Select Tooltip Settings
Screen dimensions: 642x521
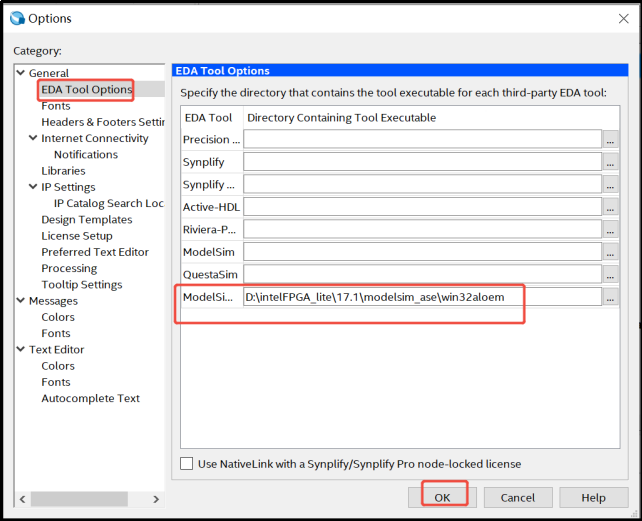(x=82, y=284)
